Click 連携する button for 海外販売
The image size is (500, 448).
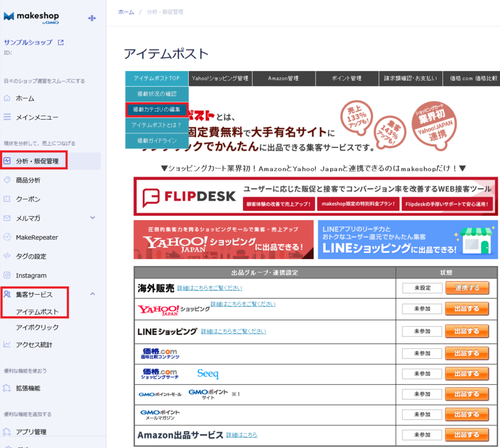467,288
